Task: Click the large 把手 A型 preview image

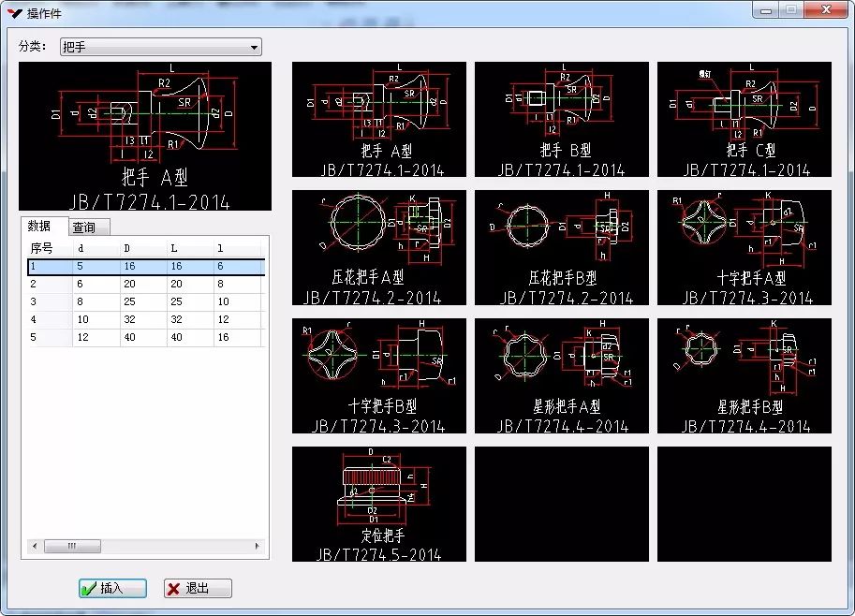Action: click(x=145, y=136)
